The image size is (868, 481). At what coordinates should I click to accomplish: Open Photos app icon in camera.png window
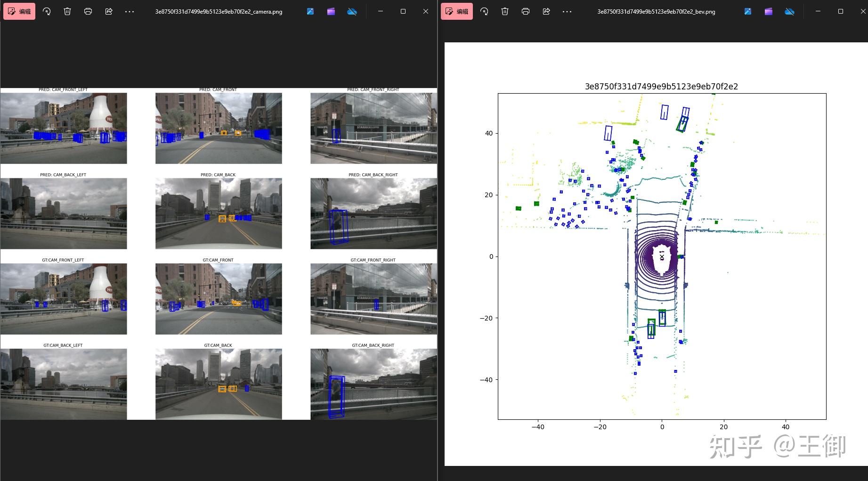click(310, 11)
